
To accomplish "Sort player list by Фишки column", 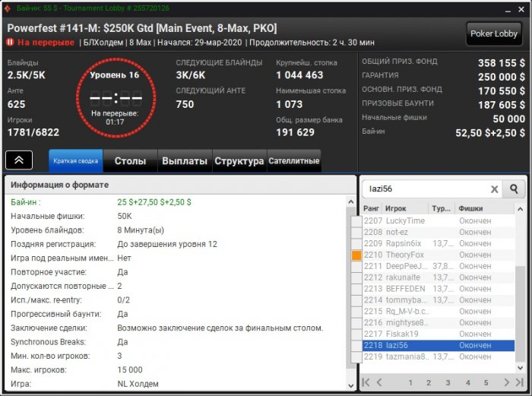I will [x=485, y=209].
